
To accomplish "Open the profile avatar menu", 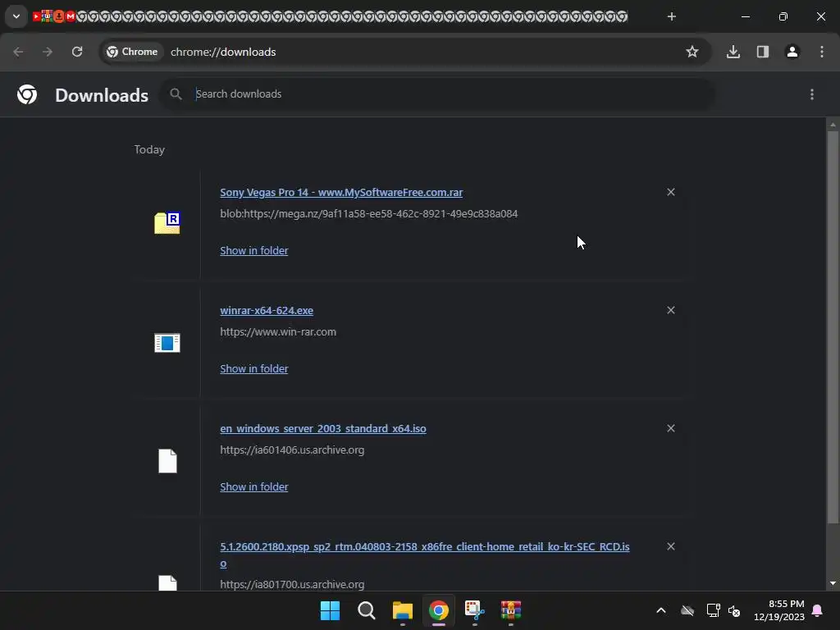I will pos(792,52).
